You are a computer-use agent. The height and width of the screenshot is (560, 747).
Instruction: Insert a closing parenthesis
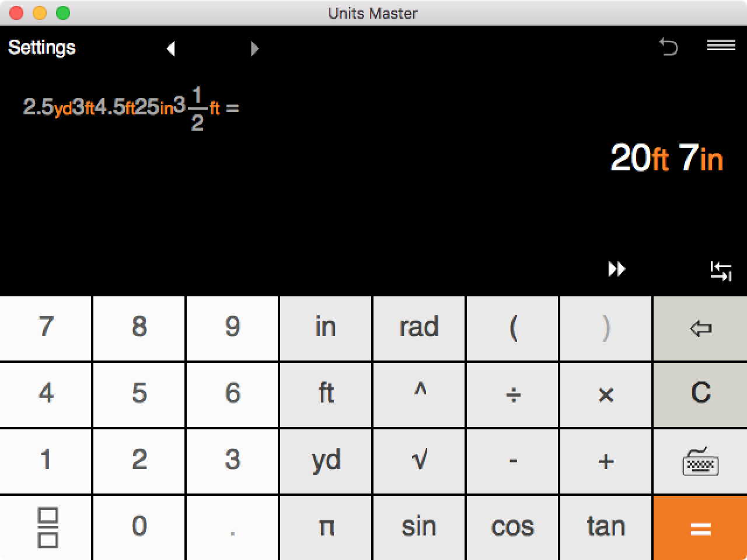point(606,328)
